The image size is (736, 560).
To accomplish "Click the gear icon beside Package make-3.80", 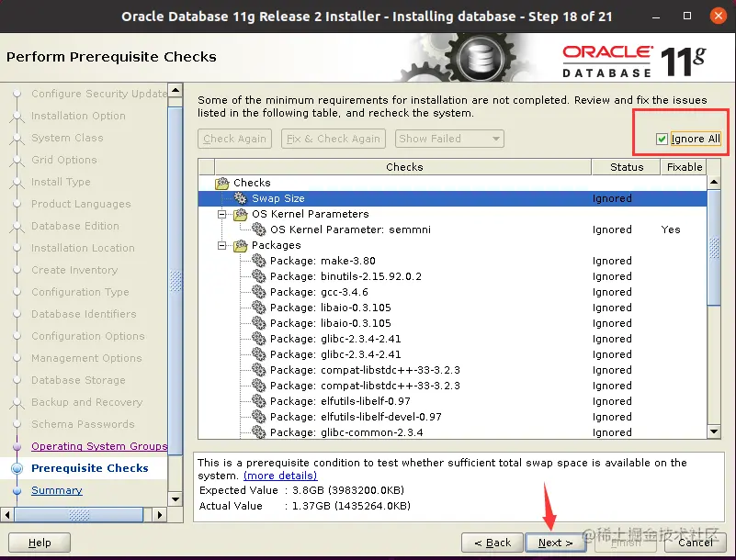I will click(x=258, y=261).
